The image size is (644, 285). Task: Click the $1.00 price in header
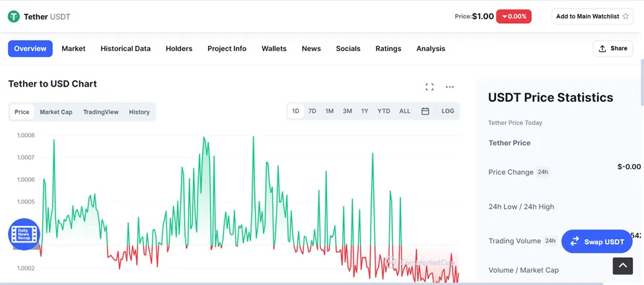483,17
